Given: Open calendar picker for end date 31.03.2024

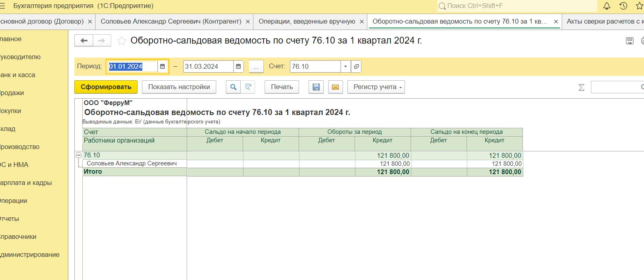Looking at the screenshot, I should pos(238,67).
